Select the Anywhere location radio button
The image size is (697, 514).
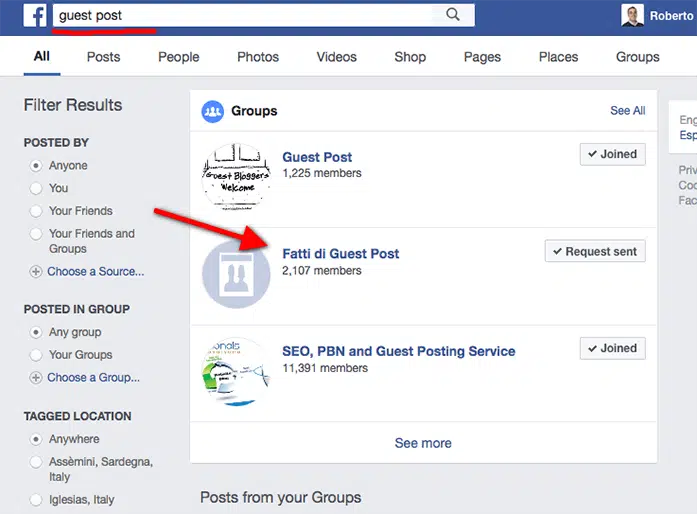36,439
